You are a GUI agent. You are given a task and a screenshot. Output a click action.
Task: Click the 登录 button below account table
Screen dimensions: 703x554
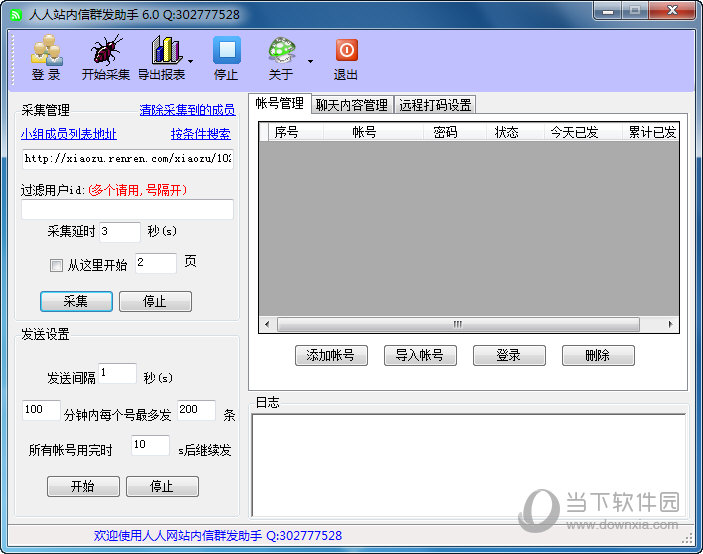click(x=509, y=355)
